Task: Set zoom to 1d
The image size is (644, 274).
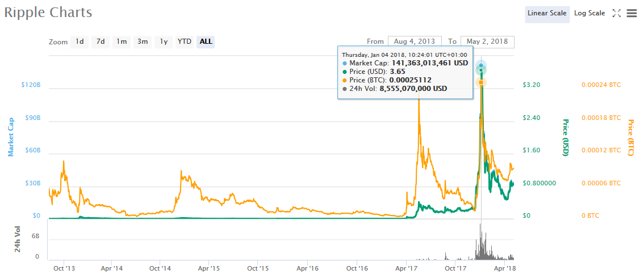Action: point(80,41)
